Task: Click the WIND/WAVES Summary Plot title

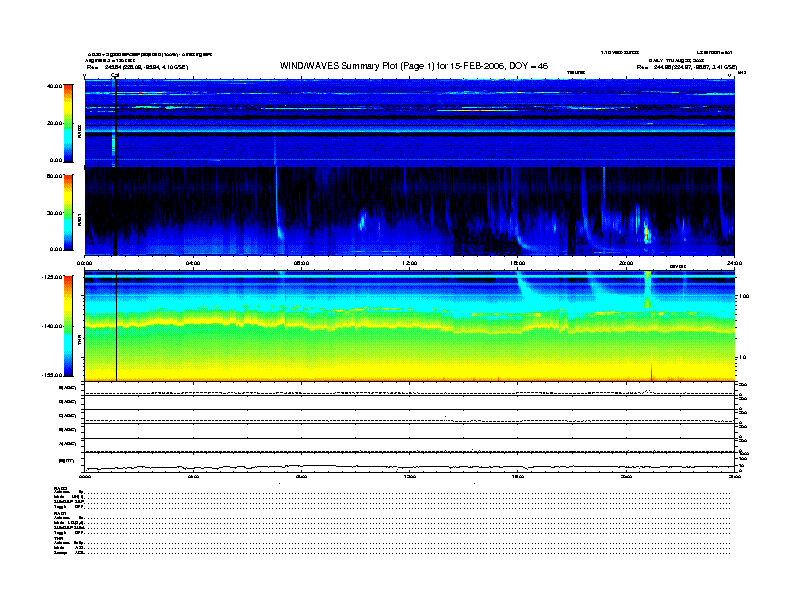Action: 414,66
